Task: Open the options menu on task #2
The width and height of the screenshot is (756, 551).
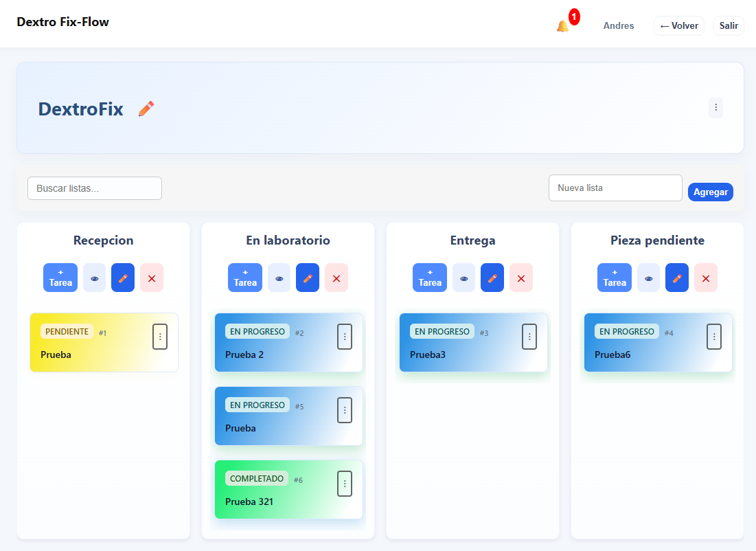Action: coord(345,337)
